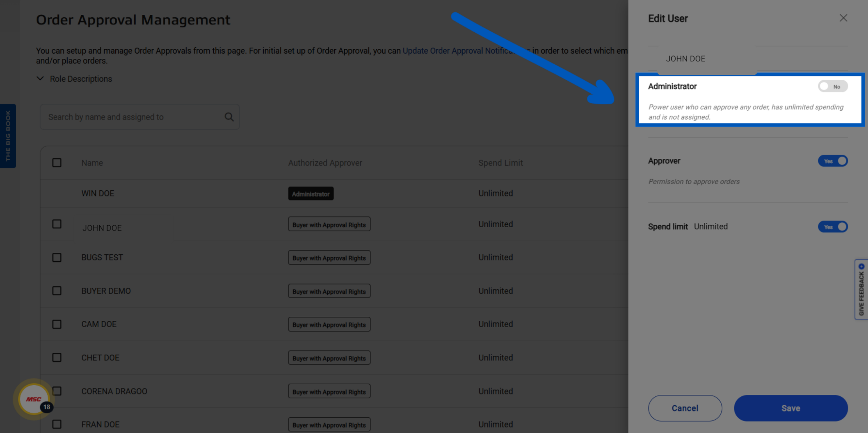Image resolution: width=868 pixels, height=433 pixels.
Task: Click the Cancel button
Action: (x=685, y=408)
